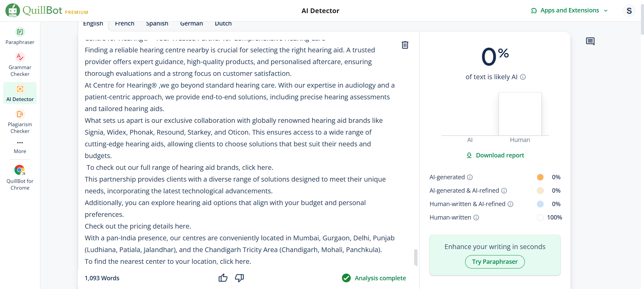Delete text with the trash icon
This screenshot has height=289, width=644.
click(405, 45)
